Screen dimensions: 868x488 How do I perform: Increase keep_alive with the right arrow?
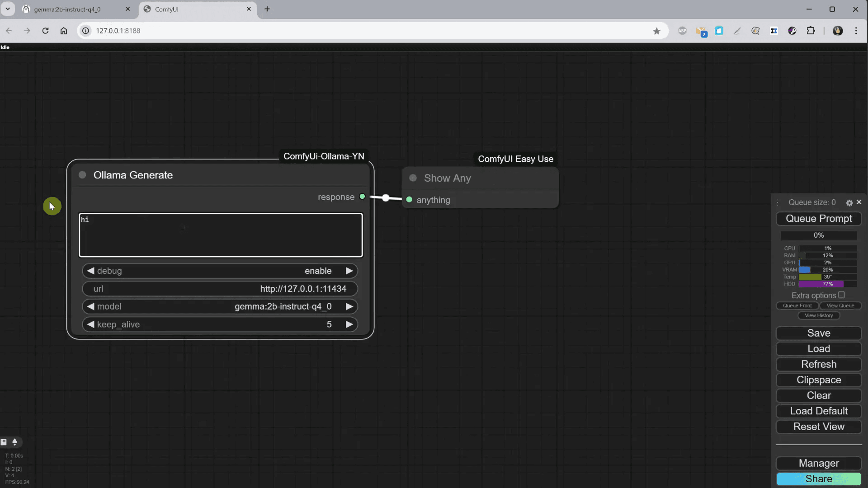pyautogui.click(x=349, y=324)
